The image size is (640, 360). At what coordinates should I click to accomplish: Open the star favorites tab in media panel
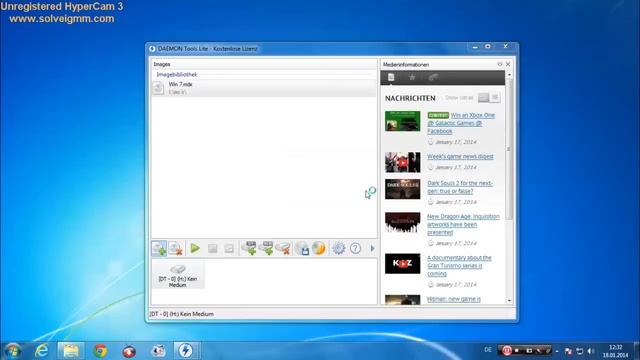pos(412,77)
